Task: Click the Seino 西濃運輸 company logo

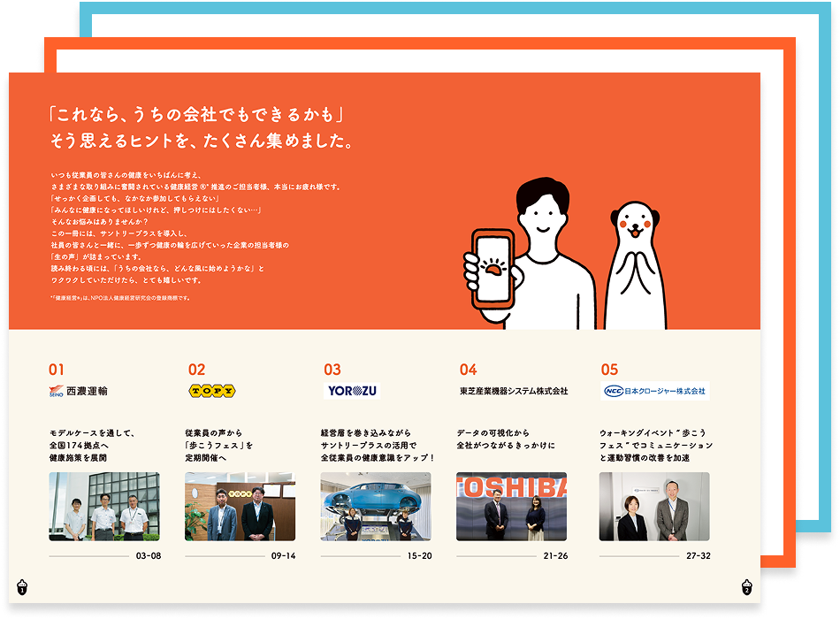Action: [x=78, y=391]
